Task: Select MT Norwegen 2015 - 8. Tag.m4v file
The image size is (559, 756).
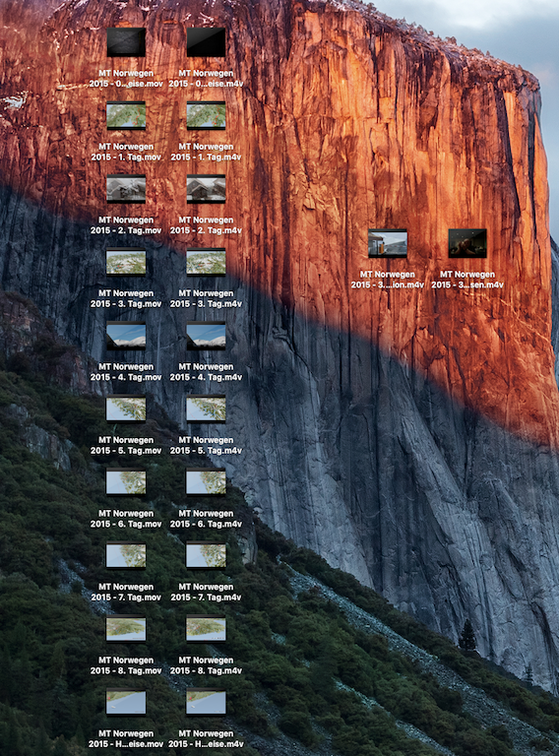Action: (x=206, y=629)
